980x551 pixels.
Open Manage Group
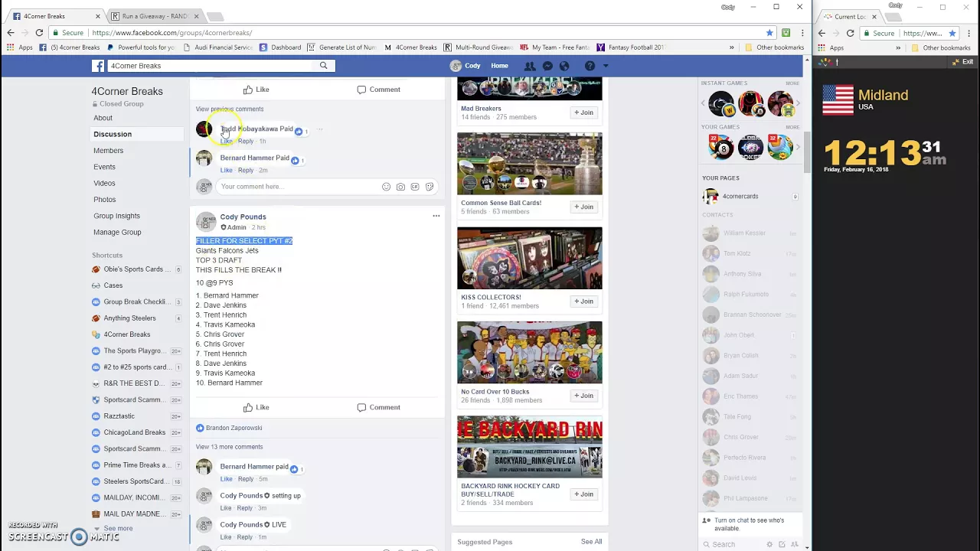(x=117, y=232)
